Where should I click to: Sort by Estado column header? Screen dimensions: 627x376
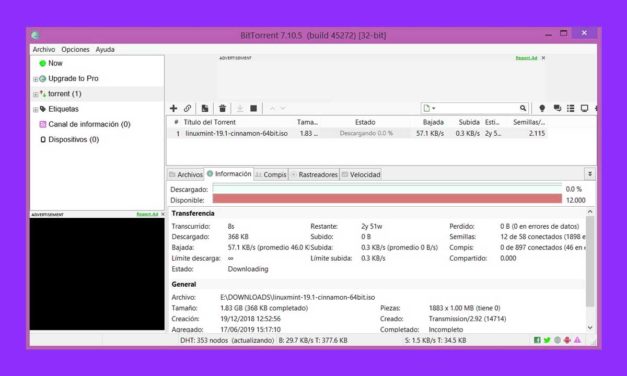(365, 122)
